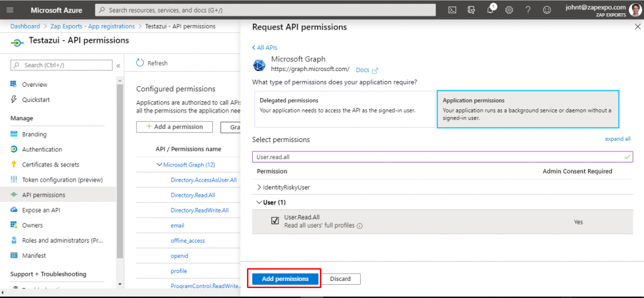
Task: Click the Add a permission button
Action: (174, 126)
